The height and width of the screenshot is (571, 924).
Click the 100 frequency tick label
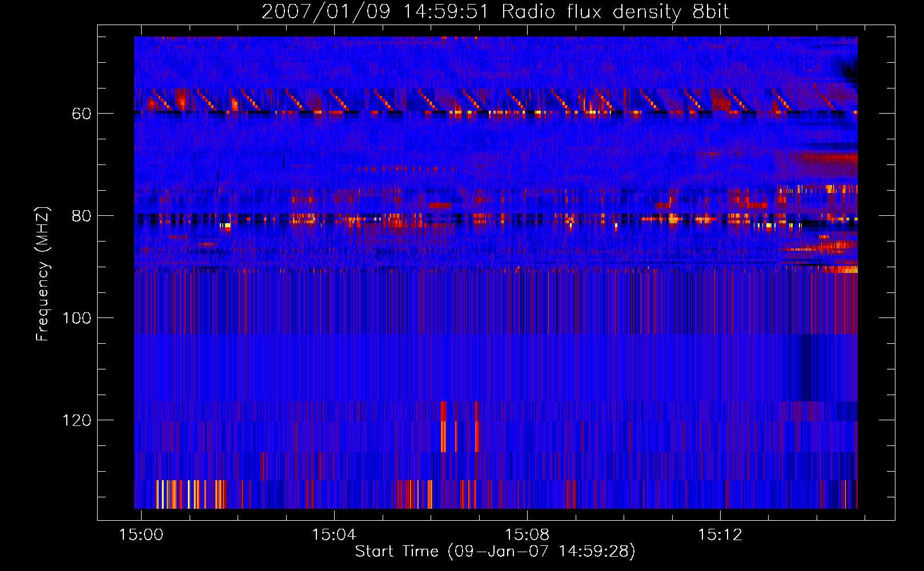[77, 318]
